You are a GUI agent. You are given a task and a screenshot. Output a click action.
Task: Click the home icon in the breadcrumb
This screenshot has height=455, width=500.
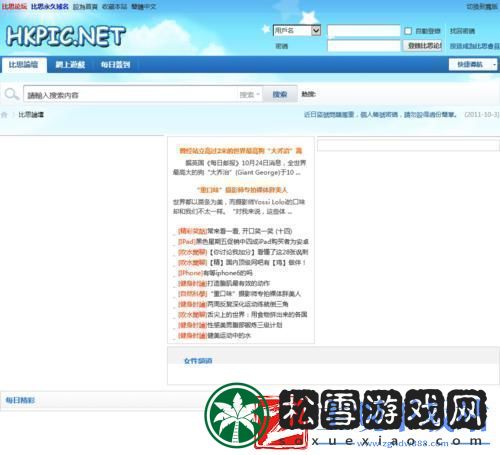pyautogui.click(x=4, y=115)
